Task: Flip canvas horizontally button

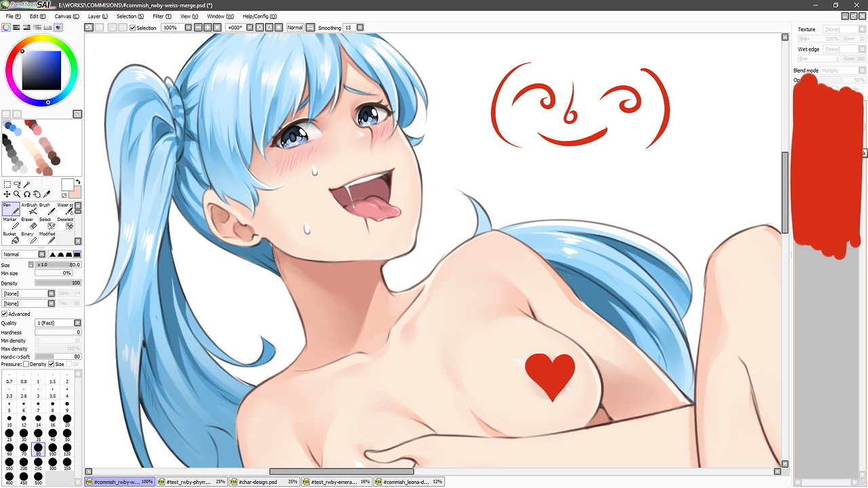Action: pos(311,28)
